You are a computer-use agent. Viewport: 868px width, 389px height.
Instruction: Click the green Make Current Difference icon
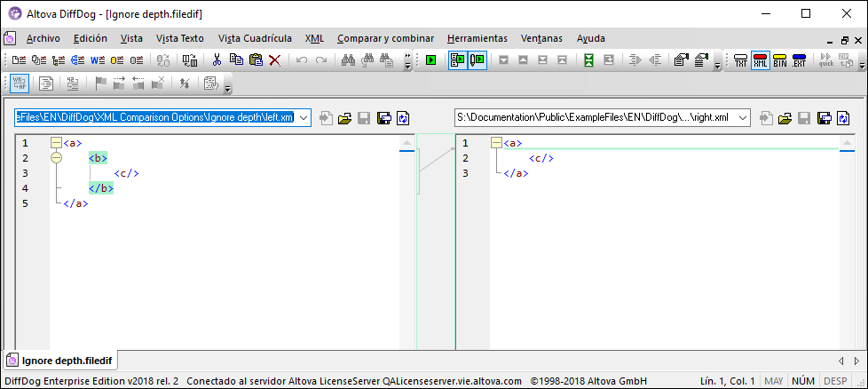pyautogui.click(x=589, y=60)
